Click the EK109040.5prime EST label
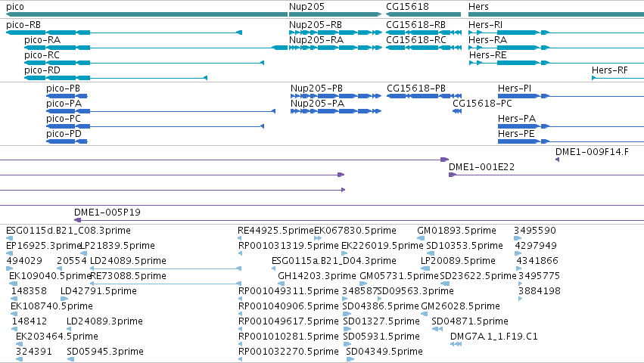 click(50, 276)
